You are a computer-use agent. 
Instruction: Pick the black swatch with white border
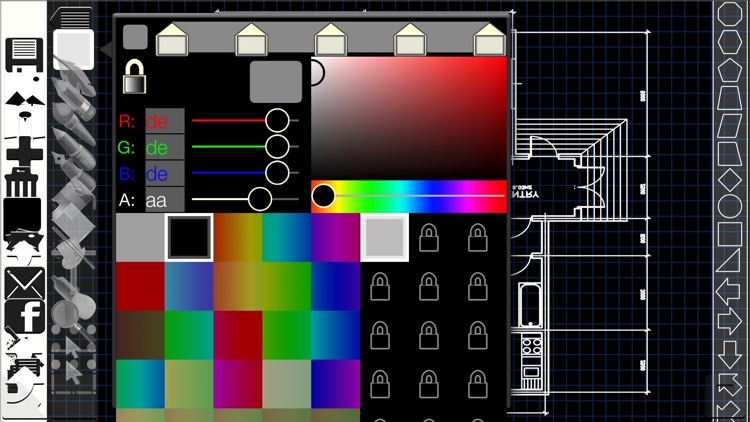tap(189, 238)
